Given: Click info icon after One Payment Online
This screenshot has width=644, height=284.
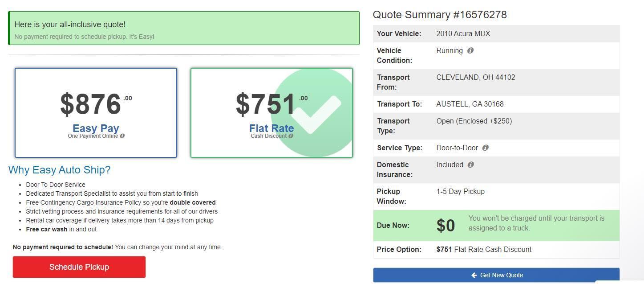Looking at the screenshot, I should 122,136.
